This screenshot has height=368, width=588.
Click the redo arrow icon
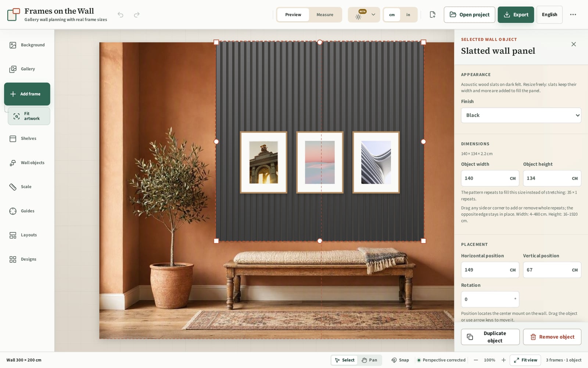click(137, 15)
